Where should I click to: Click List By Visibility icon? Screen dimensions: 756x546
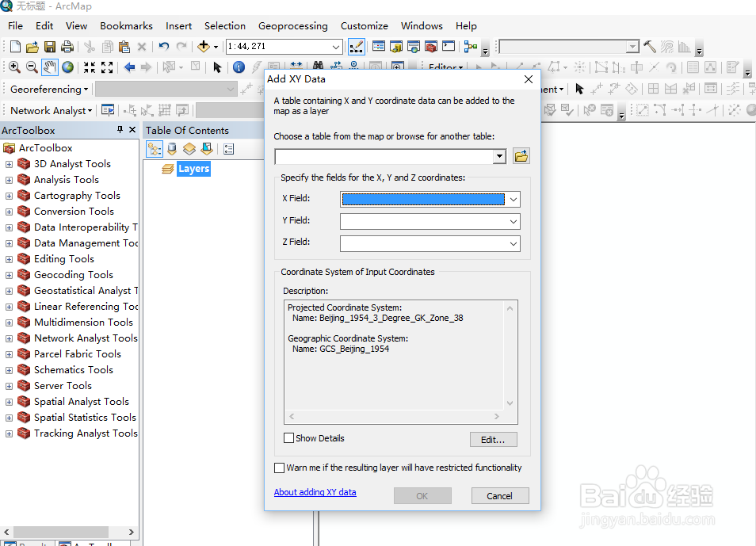[x=189, y=149]
